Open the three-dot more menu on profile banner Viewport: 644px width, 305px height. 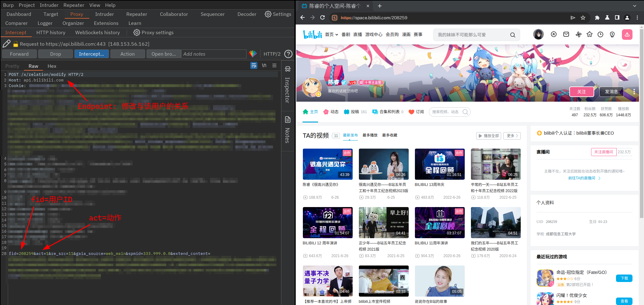634,92
